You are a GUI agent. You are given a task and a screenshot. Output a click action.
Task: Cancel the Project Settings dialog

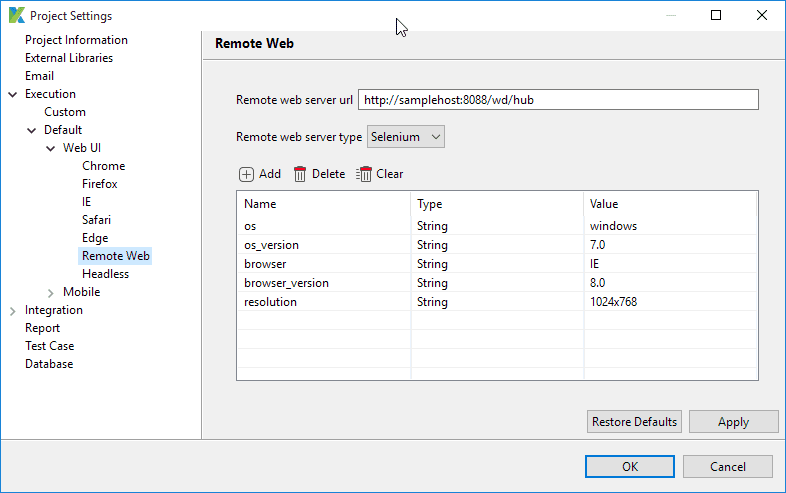pyautogui.click(x=727, y=466)
